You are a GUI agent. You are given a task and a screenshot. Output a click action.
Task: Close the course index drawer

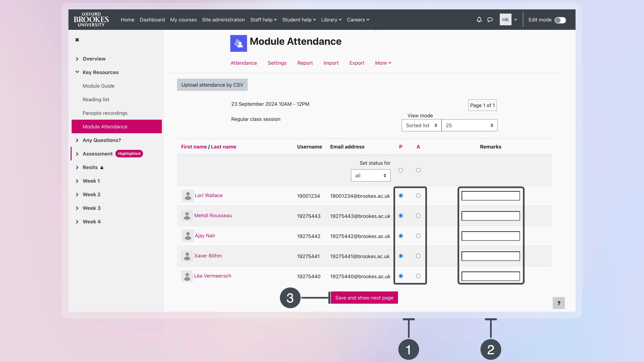coord(77,40)
